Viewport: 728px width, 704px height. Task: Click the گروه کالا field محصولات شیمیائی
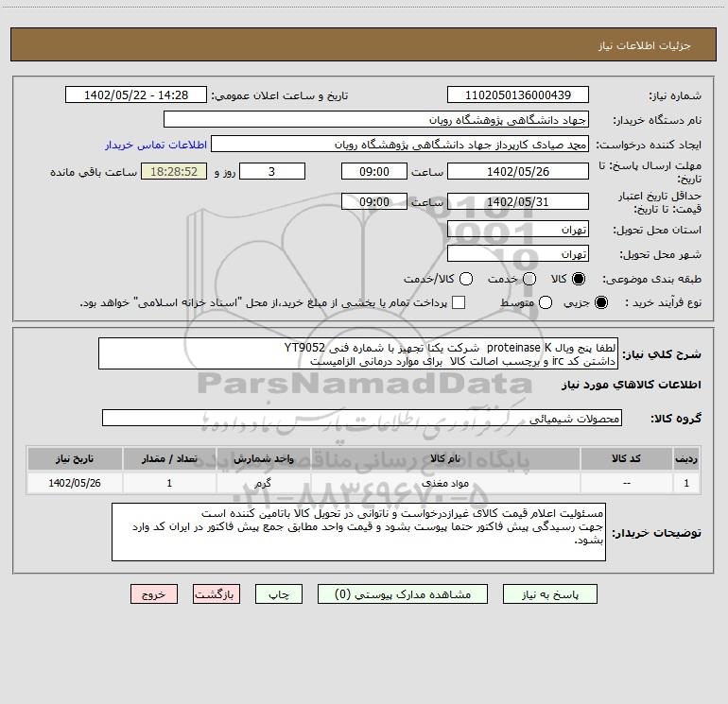pos(362,418)
